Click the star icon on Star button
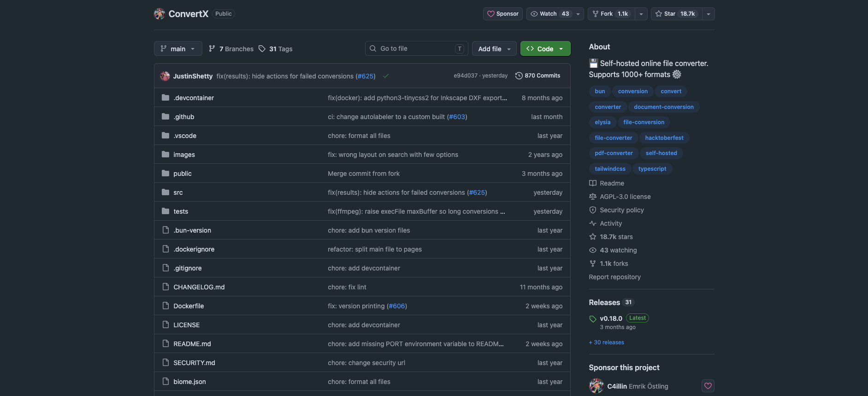Image resolution: width=868 pixels, height=396 pixels. 659,14
